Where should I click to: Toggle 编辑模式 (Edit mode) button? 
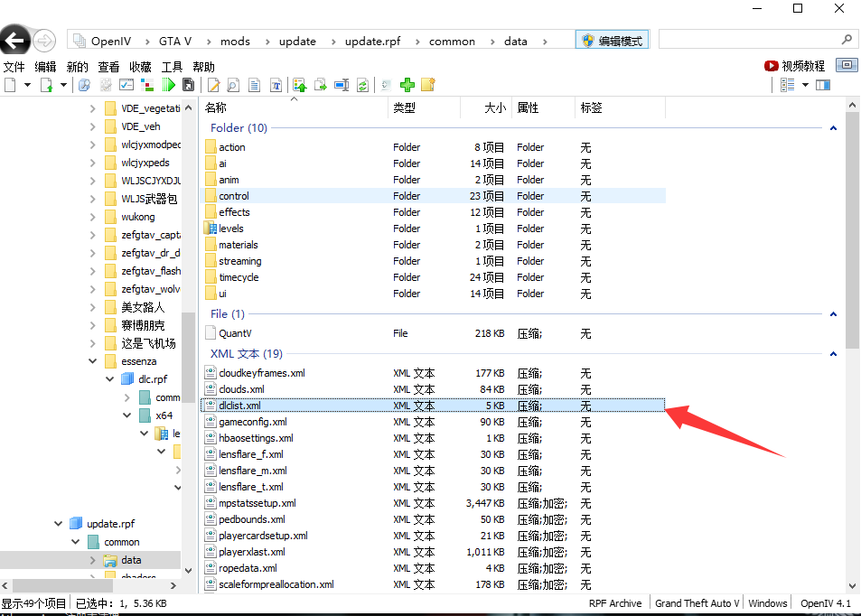coord(613,40)
